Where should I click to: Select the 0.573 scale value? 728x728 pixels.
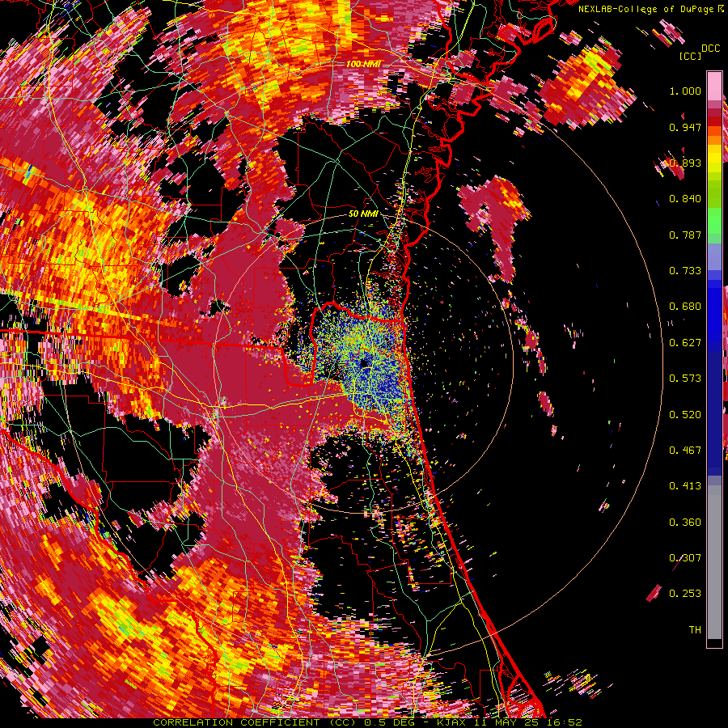tap(685, 379)
